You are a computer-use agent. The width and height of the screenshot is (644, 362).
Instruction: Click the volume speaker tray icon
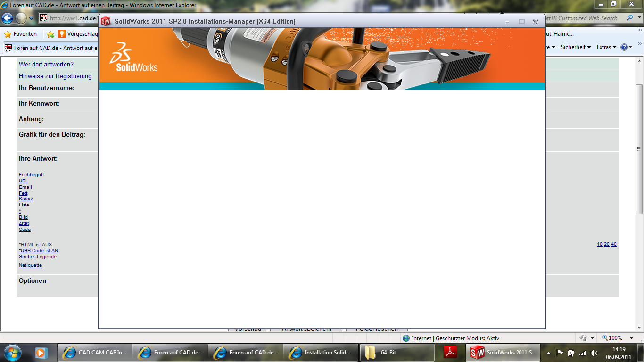coord(594,353)
